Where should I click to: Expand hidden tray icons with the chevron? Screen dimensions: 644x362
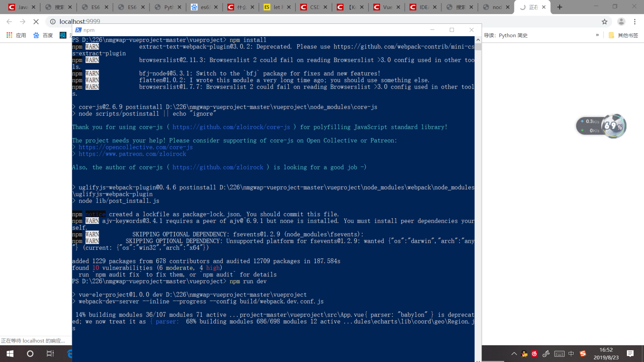point(514,354)
